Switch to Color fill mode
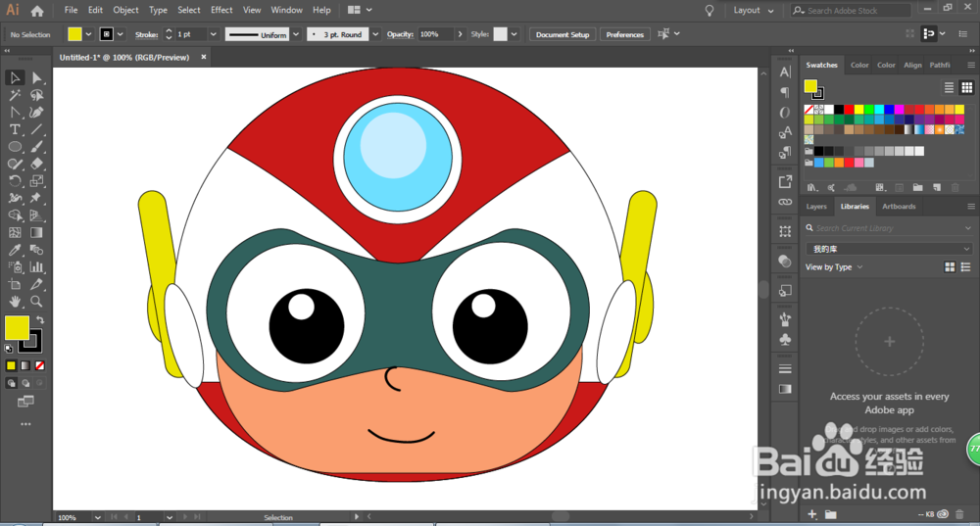 pos(11,365)
